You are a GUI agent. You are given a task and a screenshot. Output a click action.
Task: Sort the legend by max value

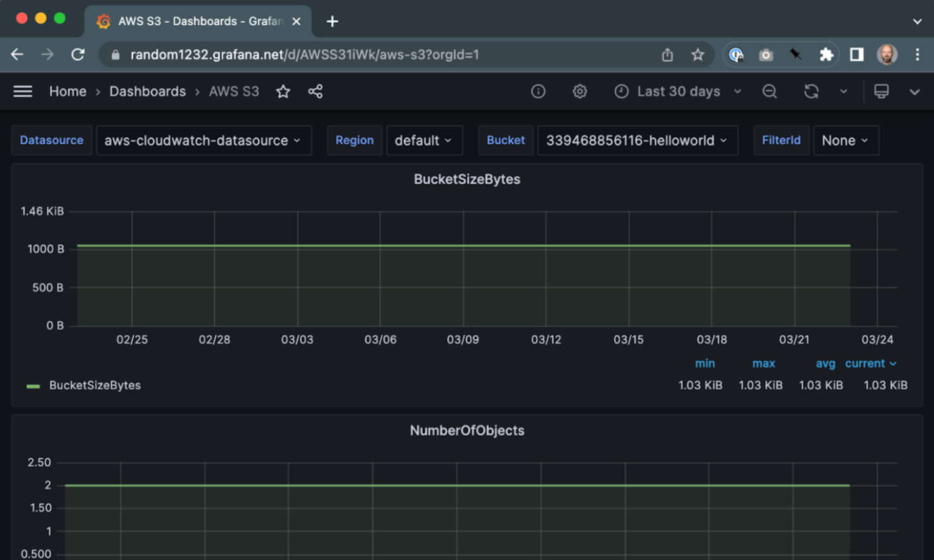pyautogui.click(x=764, y=364)
